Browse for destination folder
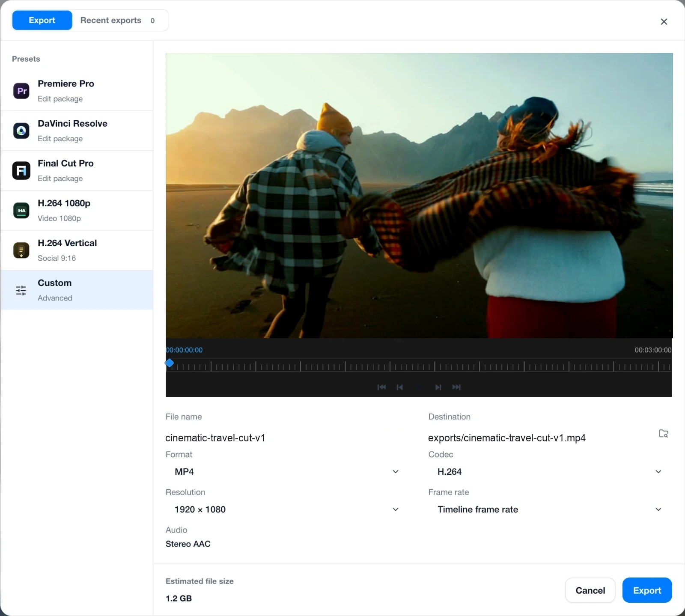Viewport: 685px width, 616px height. tap(664, 433)
